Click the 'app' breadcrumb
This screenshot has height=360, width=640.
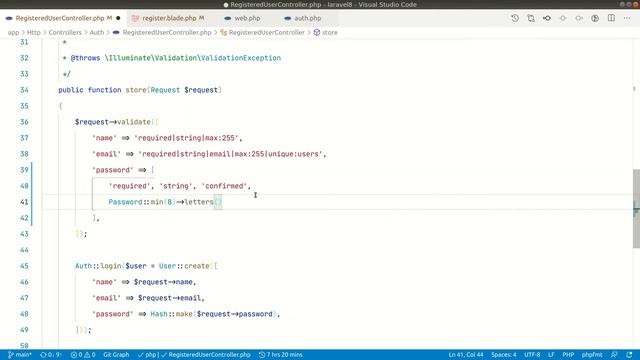point(13,32)
